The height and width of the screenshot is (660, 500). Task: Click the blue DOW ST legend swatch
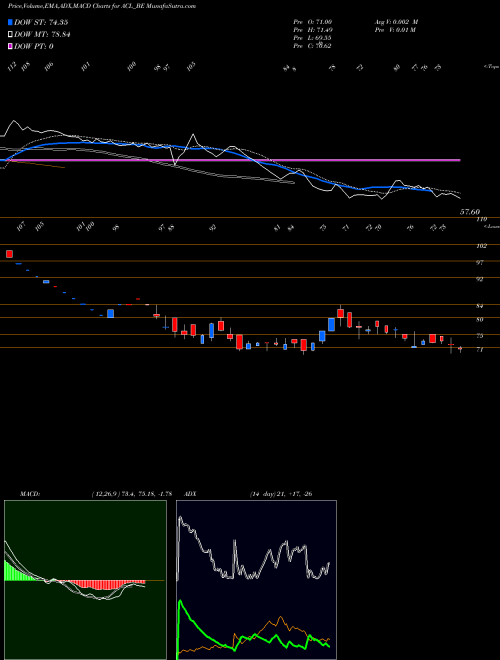coord(10,22)
